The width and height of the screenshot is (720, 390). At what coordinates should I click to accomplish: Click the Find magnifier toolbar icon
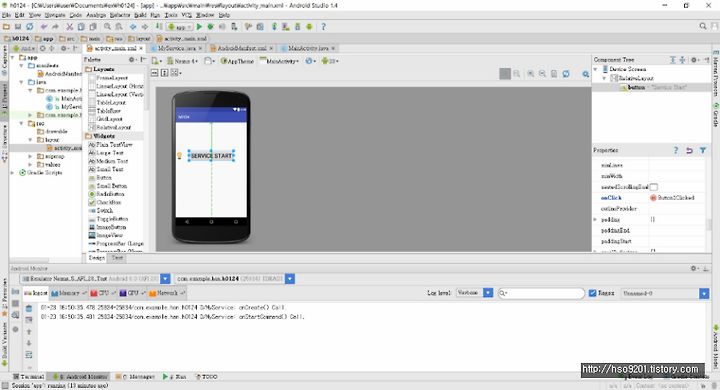point(107,27)
